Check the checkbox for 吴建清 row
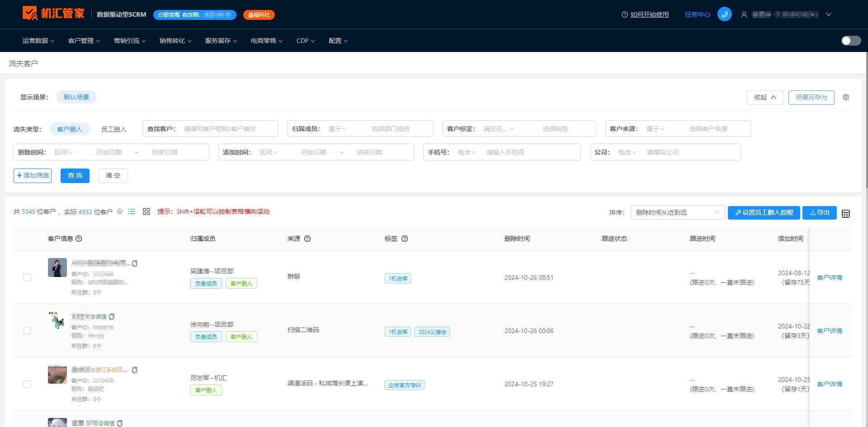This screenshot has width=868, height=427. click(x=27, y=277)
